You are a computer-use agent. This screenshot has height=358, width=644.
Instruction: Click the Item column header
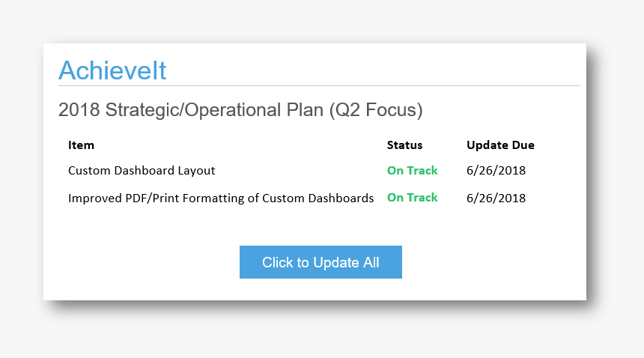tap(81, 145)
